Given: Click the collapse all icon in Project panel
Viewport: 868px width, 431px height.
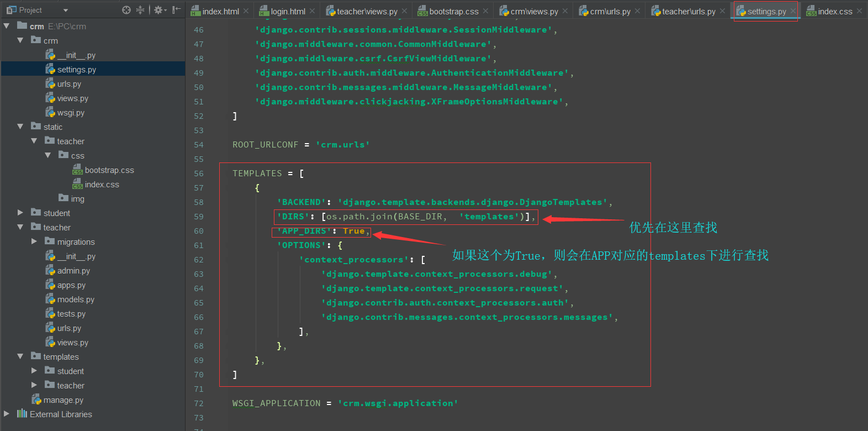Looking at the screenshot, I should coord(140,10).
